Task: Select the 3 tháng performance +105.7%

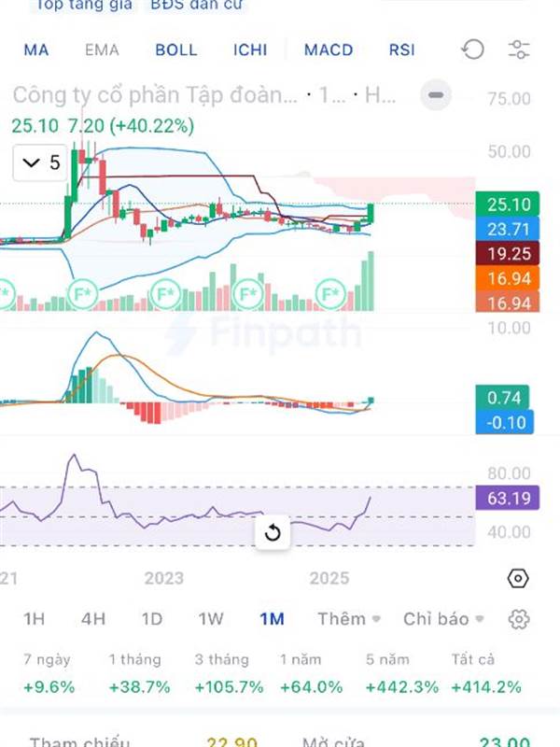Action: tap(229, 673)
